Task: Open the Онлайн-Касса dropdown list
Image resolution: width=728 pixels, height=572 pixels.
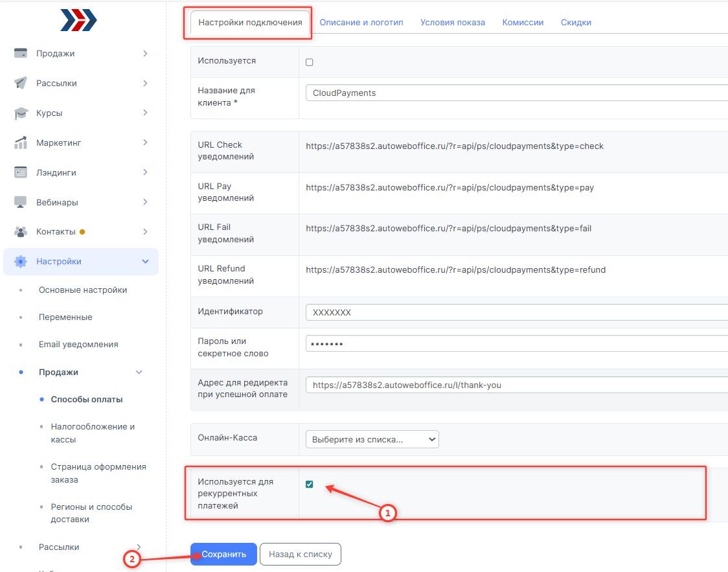Action: pos(372,439)
